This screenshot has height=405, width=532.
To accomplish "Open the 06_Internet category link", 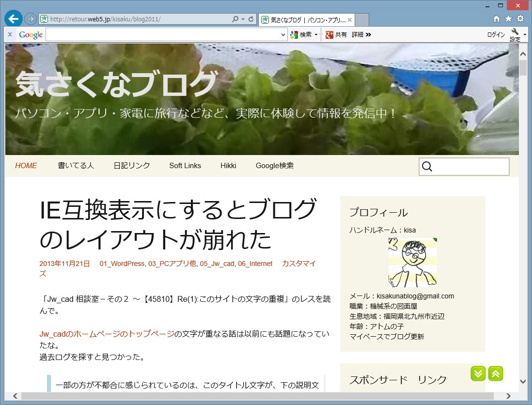I will point(255,264).
